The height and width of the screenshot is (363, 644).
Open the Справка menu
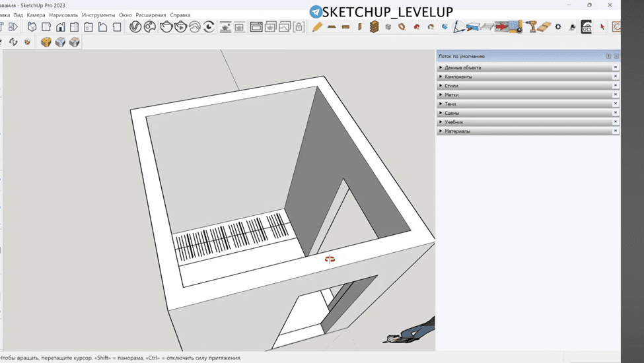coord(180,15)
